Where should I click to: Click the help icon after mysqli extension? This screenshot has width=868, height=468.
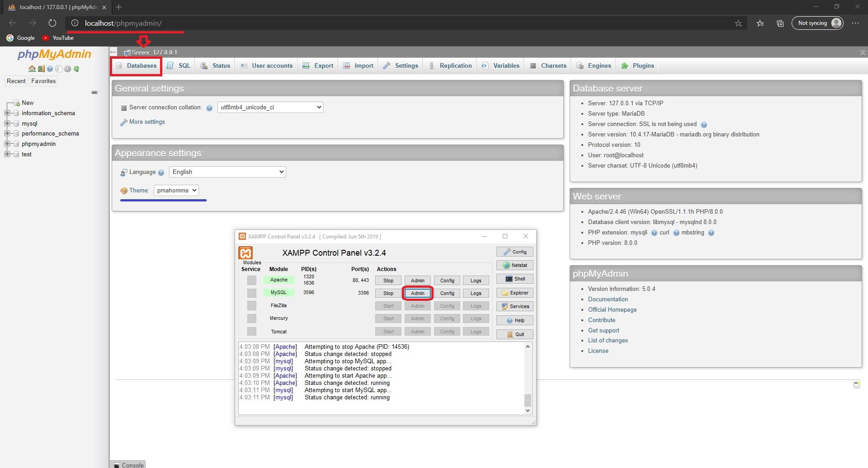[654, 233]
